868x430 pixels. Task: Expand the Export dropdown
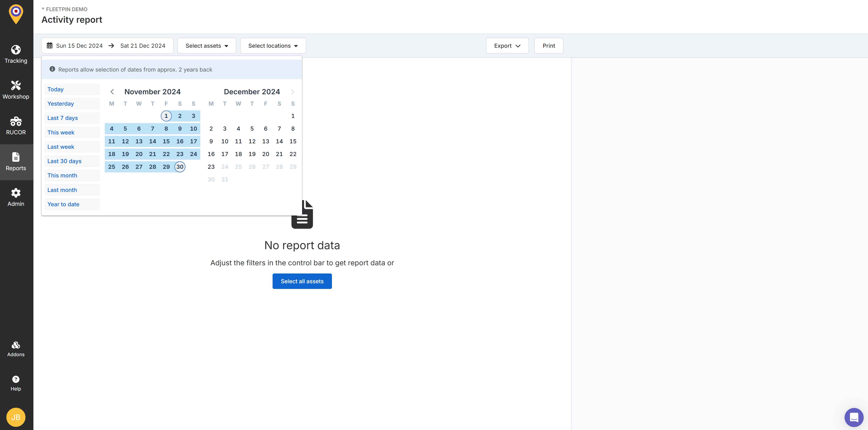pos(507,46)
